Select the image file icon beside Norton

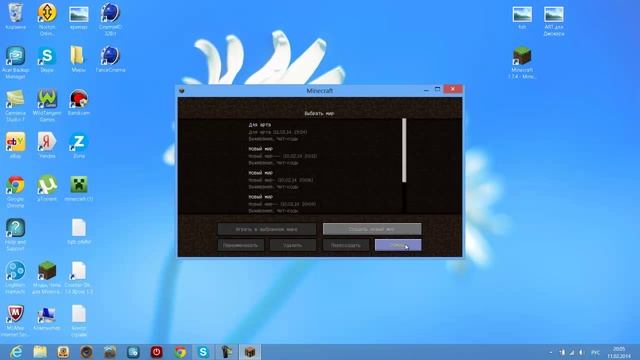[79, 17]
